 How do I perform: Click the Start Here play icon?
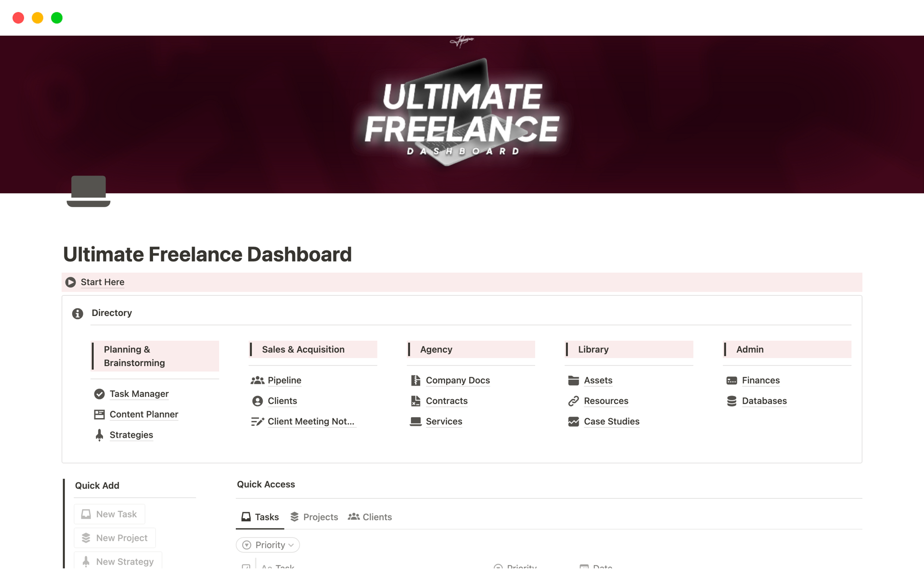click(x=71, y=282)
